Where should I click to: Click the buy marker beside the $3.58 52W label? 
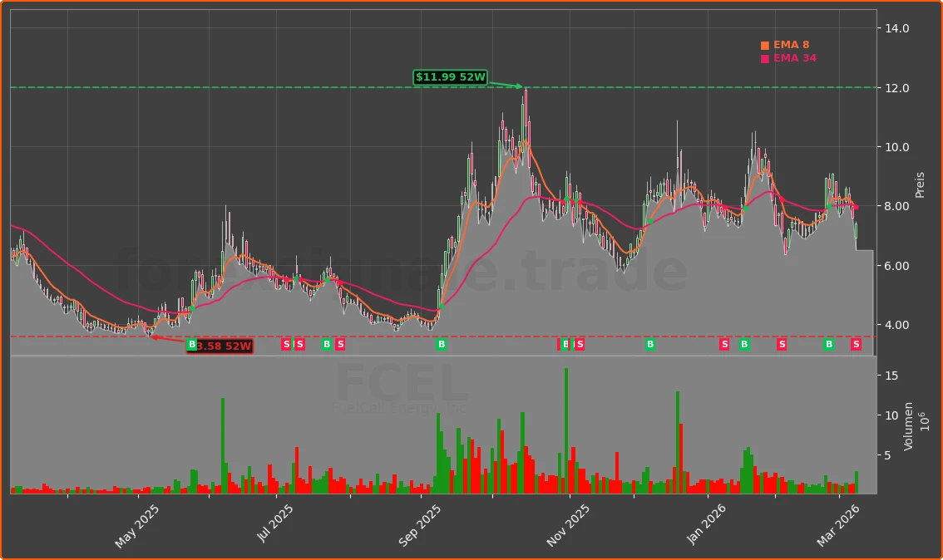192,345
